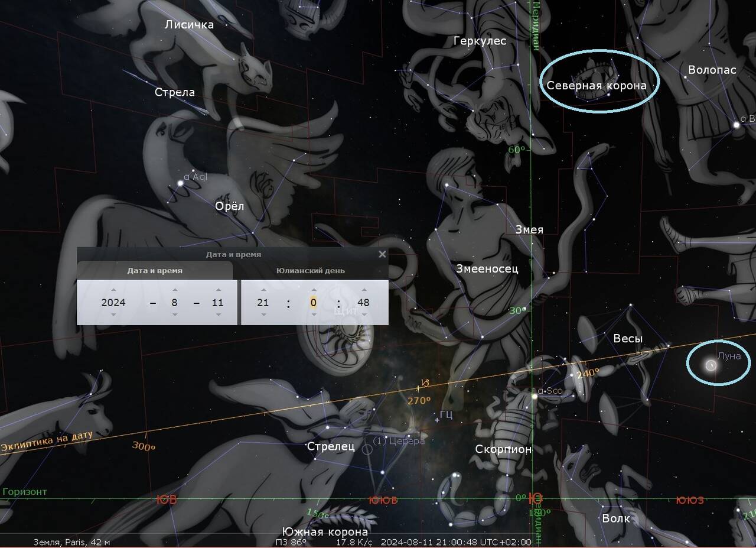The width and height of the screenshot is (756, 548).
Task: Select the Дата и время tab
Action: [x=155, y=271]
